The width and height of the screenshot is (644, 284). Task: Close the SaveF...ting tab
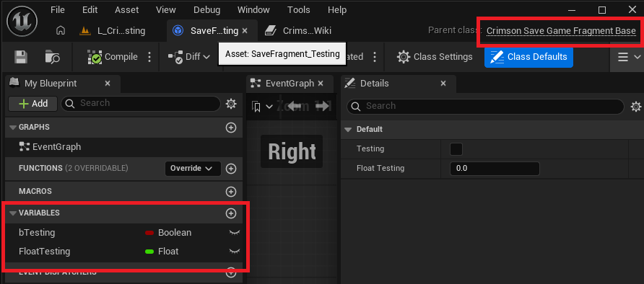[245, 31]
